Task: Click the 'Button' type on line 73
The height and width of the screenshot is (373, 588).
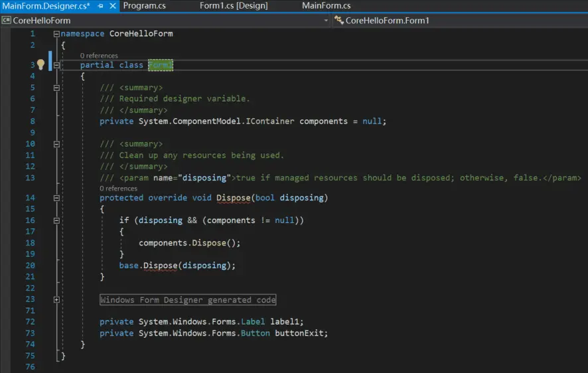Action: click(255, 333)
